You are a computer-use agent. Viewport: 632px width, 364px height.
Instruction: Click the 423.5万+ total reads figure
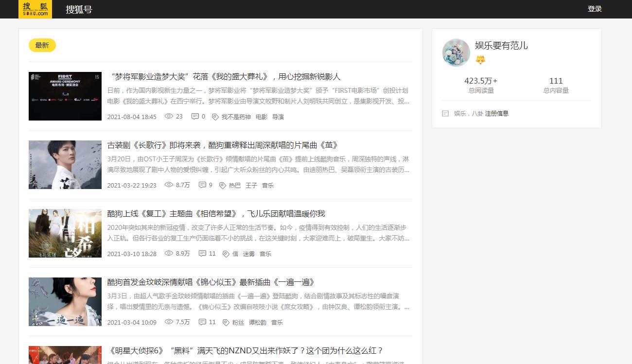[481, 81]
